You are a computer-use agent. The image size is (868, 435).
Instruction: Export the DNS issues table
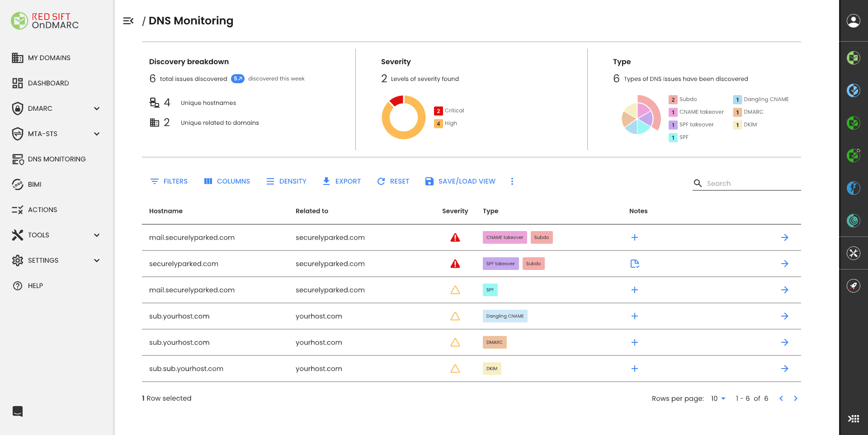[342, 181]
